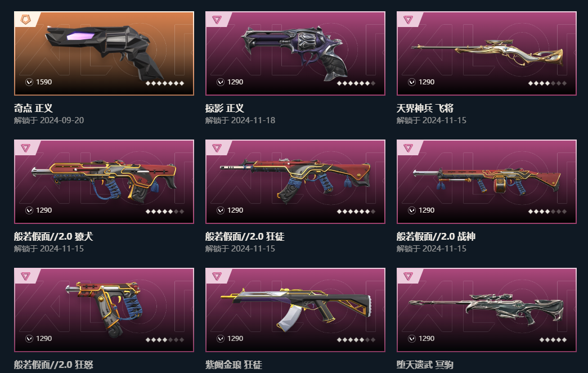Click the VP icon on 般若假面//2.0 獠犬 card
This screenshot has width=588, height=373.
29,210
